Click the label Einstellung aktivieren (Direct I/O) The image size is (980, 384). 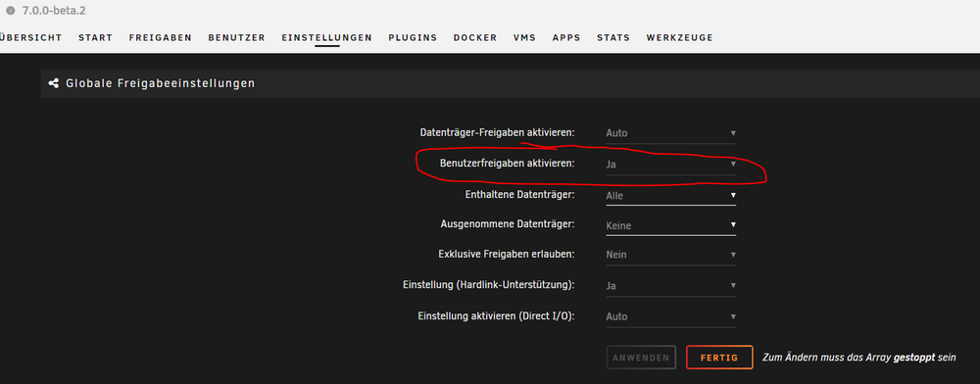click(496, 316)
